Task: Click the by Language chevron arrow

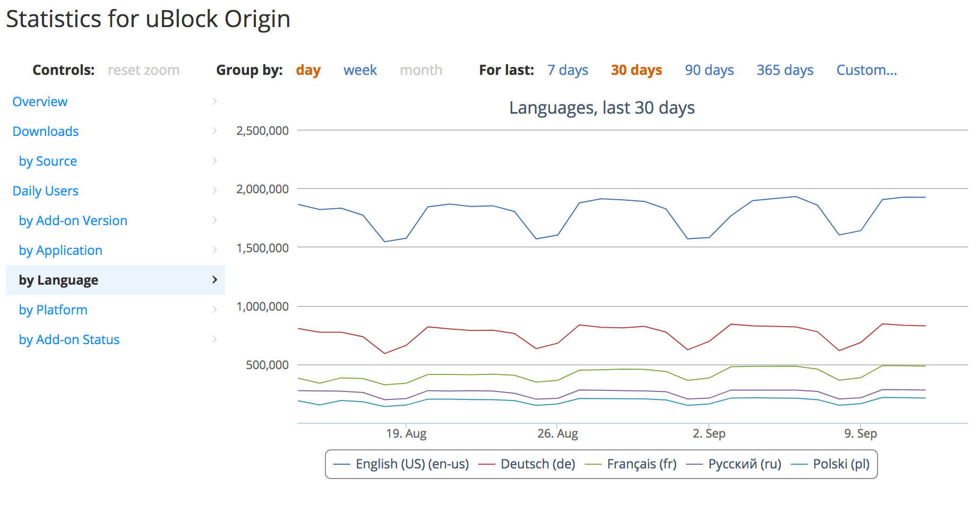Action: pos(214,280)
